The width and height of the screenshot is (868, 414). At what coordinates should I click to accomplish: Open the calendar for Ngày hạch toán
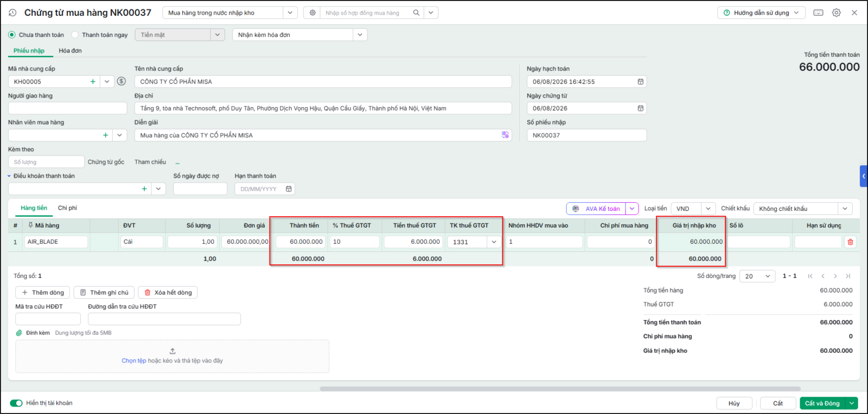click(641, 82)
